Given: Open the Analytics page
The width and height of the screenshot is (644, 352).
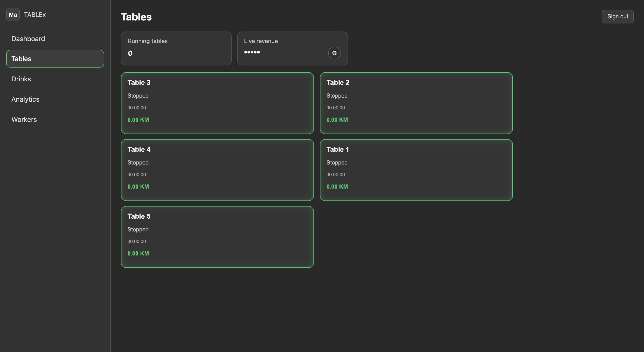Looking at the screenshot, I should (x=55, y=99).
